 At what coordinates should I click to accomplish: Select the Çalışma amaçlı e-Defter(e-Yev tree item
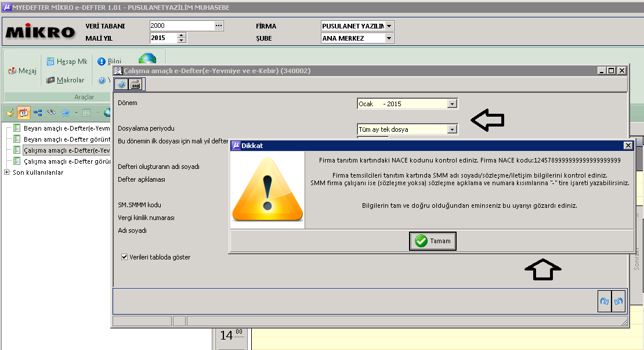tap(67, 150)
